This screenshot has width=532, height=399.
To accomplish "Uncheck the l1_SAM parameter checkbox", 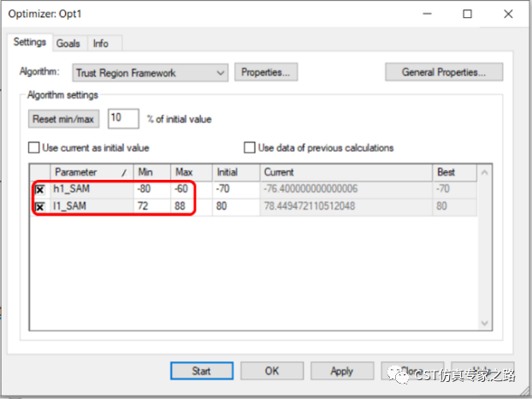I will 40,206.
